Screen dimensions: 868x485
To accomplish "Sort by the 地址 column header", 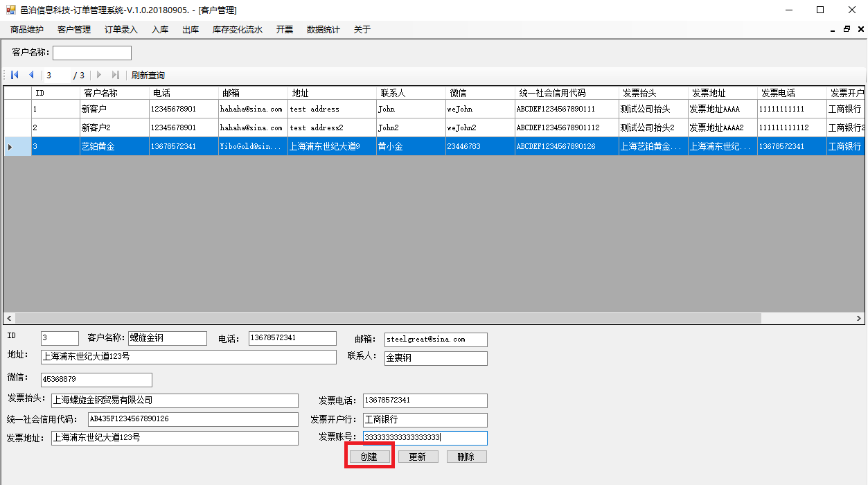I will pyautogui.click(x=332, y=93).
